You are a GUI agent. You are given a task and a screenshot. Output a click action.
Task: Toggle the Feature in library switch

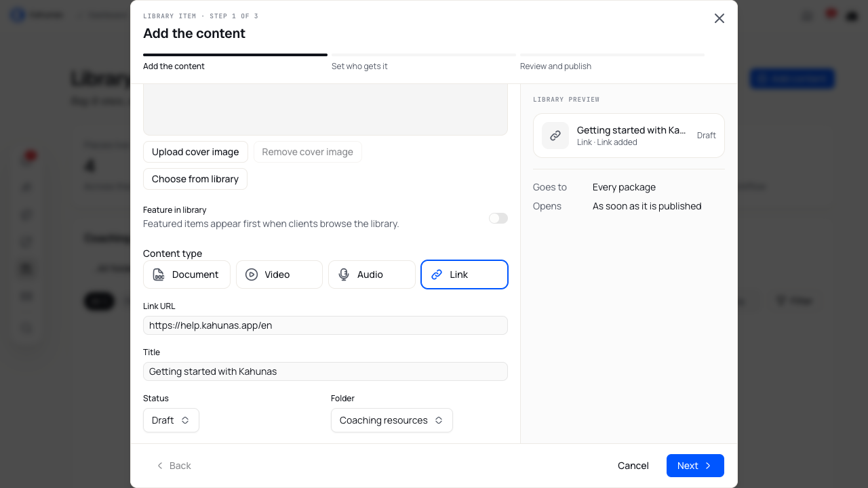(498, 218)
